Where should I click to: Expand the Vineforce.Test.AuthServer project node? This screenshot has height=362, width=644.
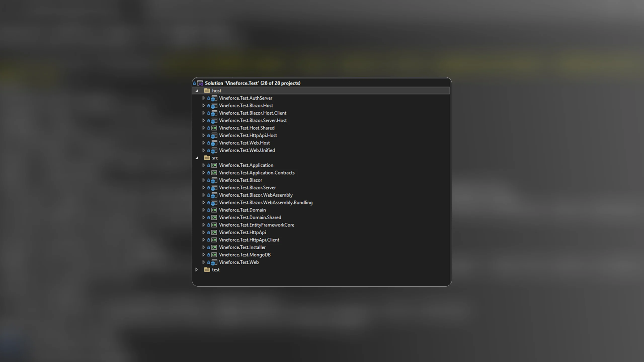(204, 98)
